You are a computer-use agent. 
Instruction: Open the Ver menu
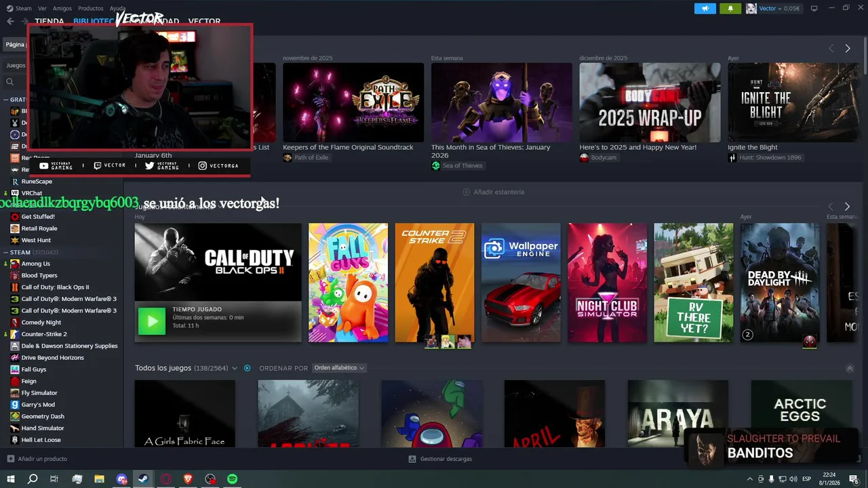(x=42, y=8)
